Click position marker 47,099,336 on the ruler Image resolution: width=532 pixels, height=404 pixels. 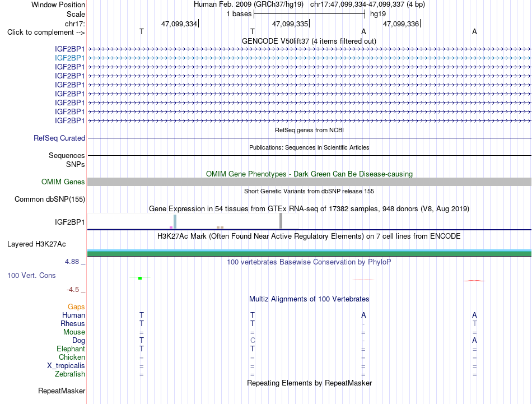point(401,24)
